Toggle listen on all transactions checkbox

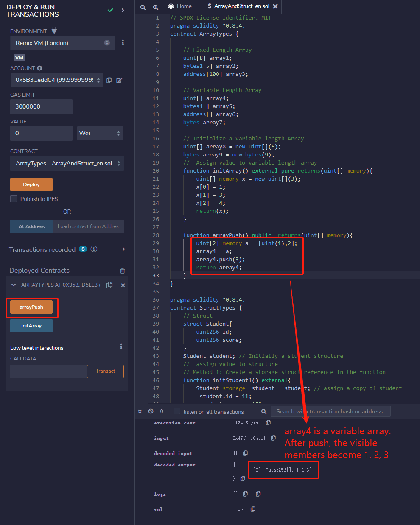pos(177,411)
